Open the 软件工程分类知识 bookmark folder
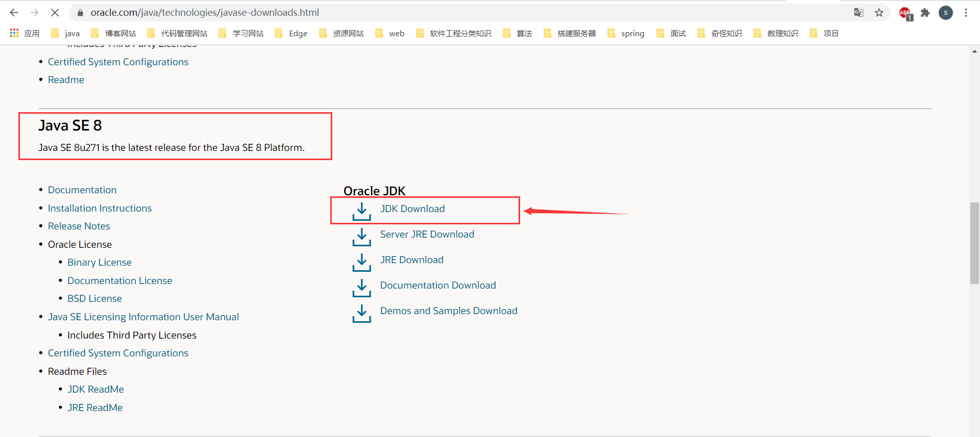 (453, 33)
